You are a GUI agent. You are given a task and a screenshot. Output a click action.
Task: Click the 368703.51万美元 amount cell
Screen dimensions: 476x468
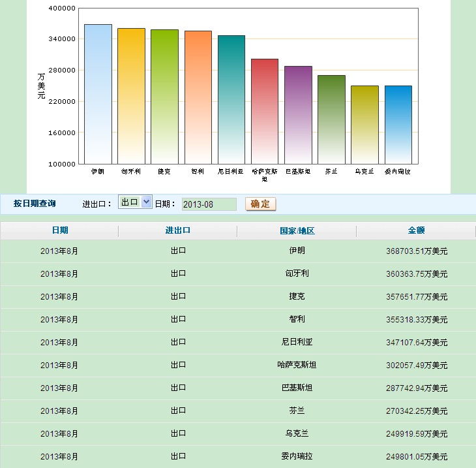pyautogui.click(x=416, y=251)
